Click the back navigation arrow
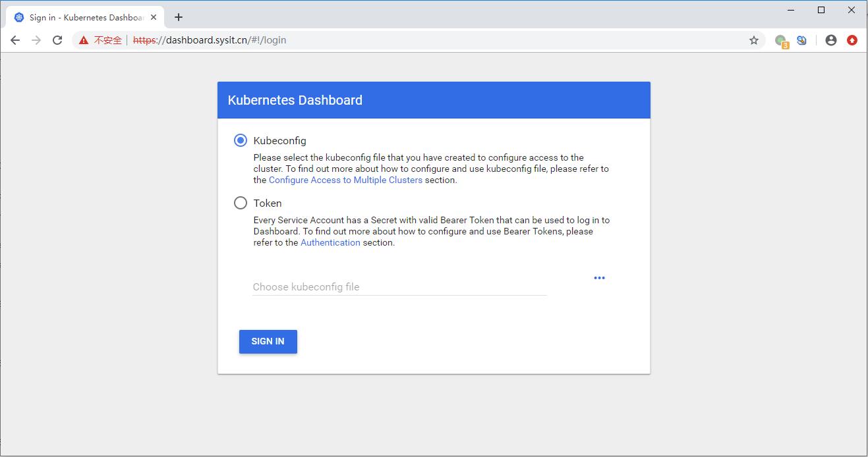Viewport: 868px width, 457px height. [14, 40]
